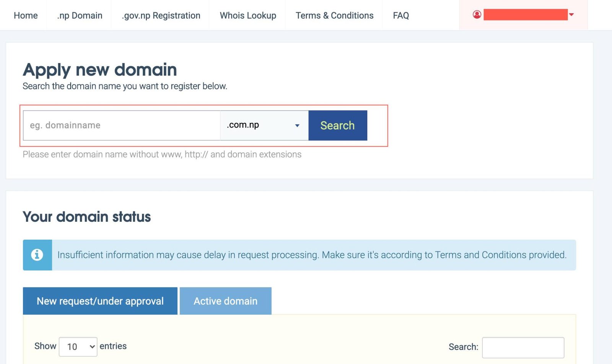Screen dimensions: 612x364
Task: Click the Apply new domain heading
Action: [x=100, y=70]
